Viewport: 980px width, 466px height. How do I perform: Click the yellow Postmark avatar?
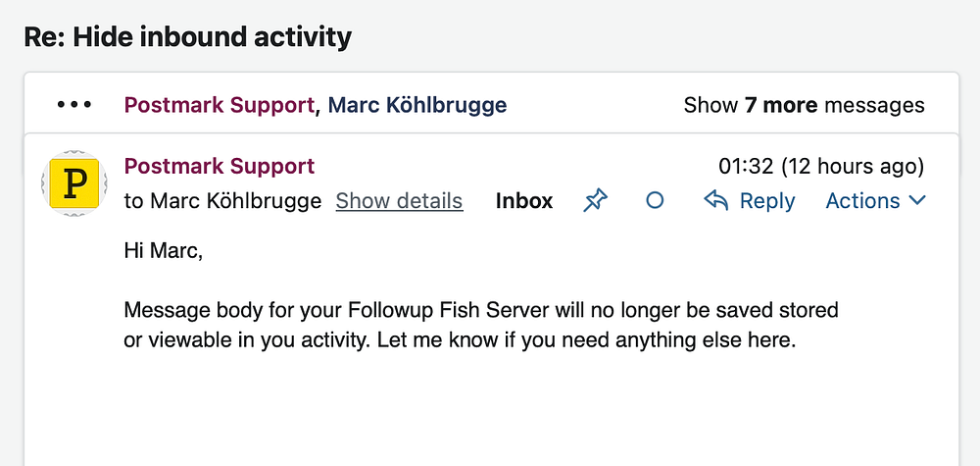click(x=74, y=184)
